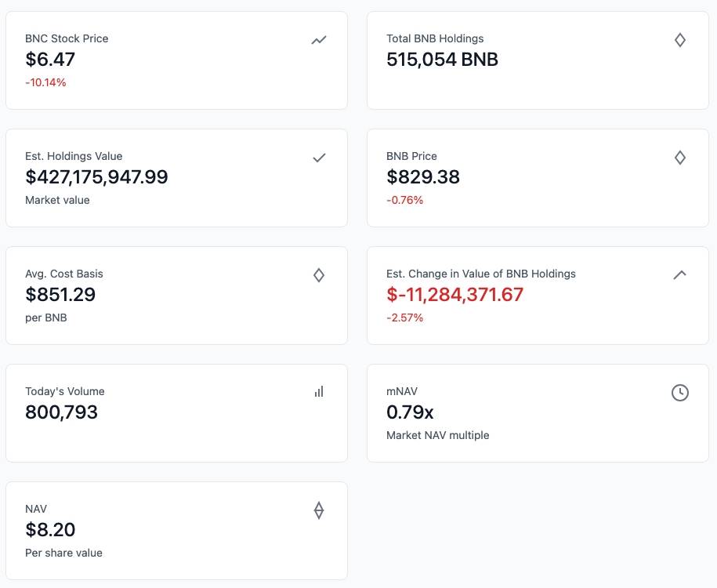
Task: Collapse the Est. Change in Value card via chevron
Action: (679, 275)
